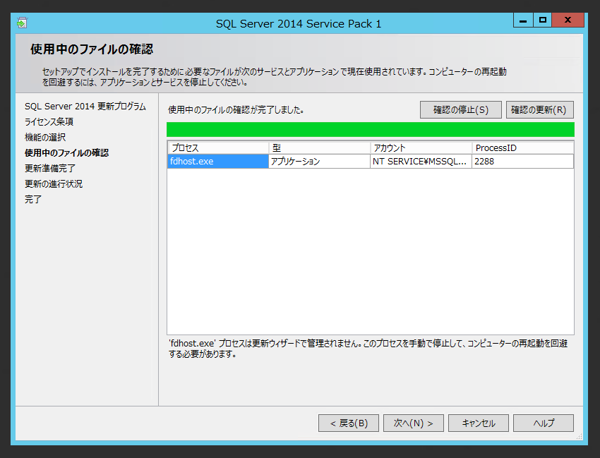Image resolution: width=600 pixels, height=458 pixels.
Task: Cancel setup with キャンセル button
Action: 478,423
